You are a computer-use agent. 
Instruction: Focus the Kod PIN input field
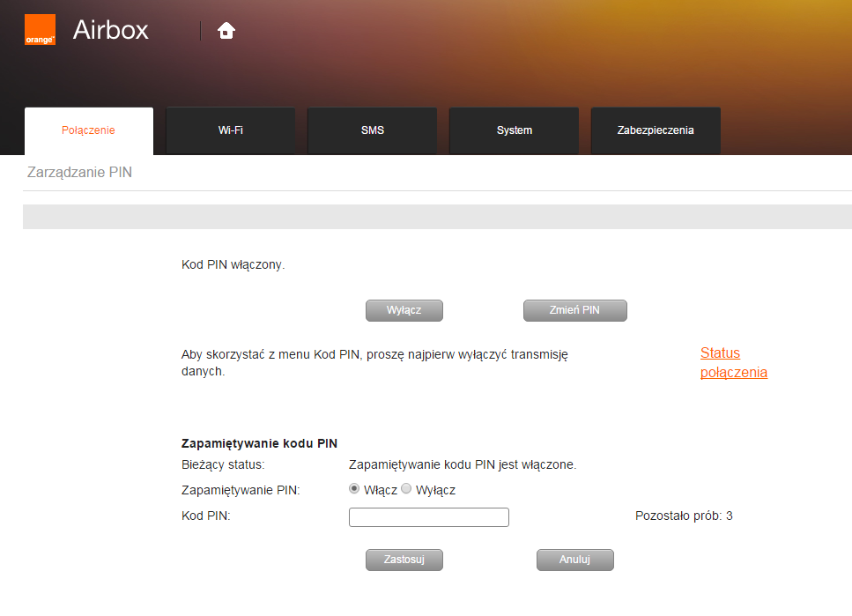pyautogui.click(x=428, y=517)
